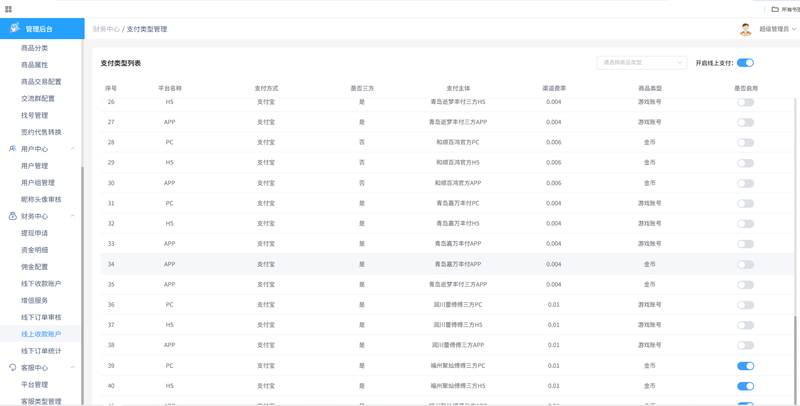Disable the 开启线上支付 switch
The width and height of the screenshot is (800, 406).
[x=745, y=63]
